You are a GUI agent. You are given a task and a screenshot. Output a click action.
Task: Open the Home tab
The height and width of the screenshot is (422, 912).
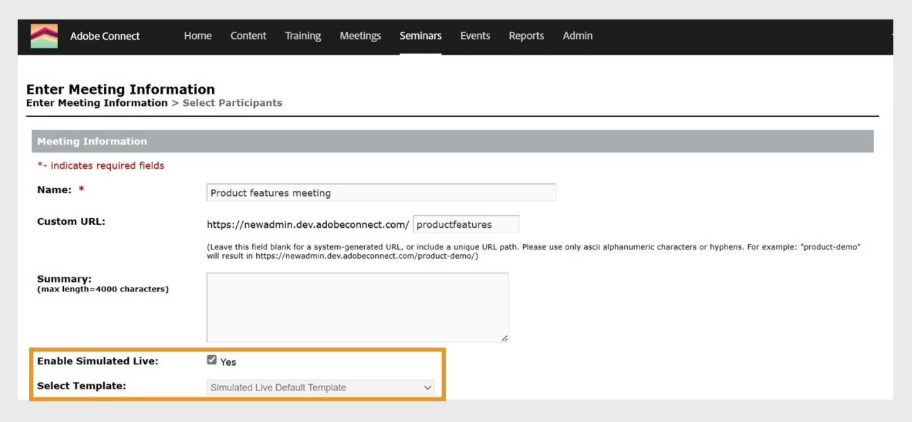(x=198, y=36)
